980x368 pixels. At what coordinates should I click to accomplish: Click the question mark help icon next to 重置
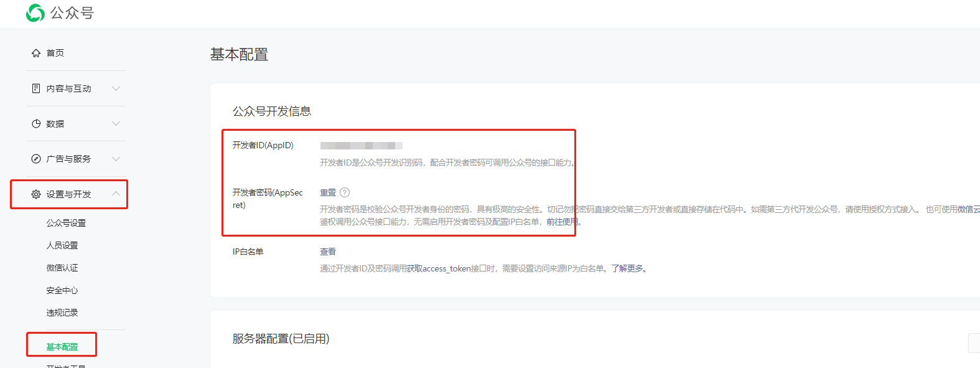coord(345,192)
